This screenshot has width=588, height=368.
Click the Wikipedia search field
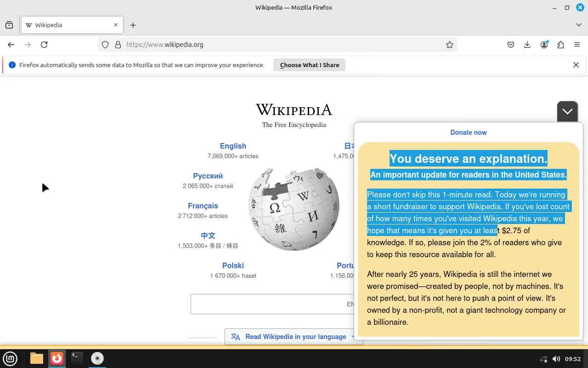tap(272, 304)
